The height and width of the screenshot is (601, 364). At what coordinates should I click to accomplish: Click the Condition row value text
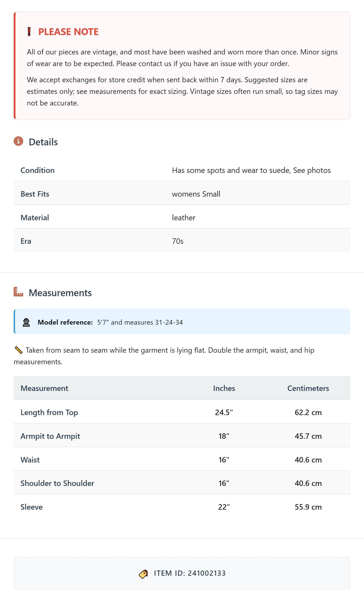(x=251, y=170)
